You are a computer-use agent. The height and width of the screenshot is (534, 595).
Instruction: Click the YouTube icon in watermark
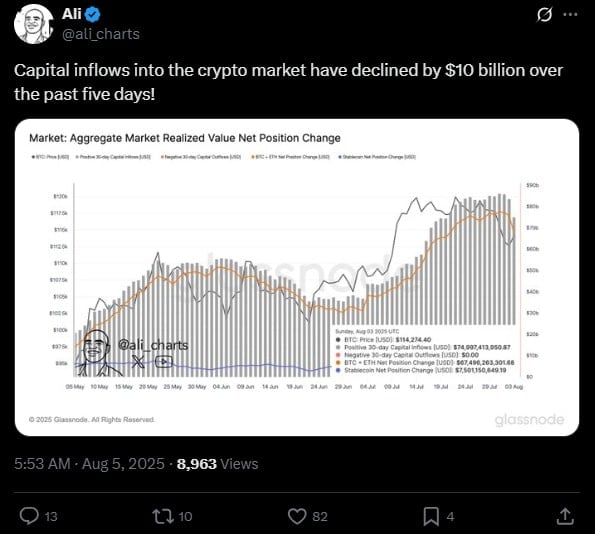click(164, 362)
